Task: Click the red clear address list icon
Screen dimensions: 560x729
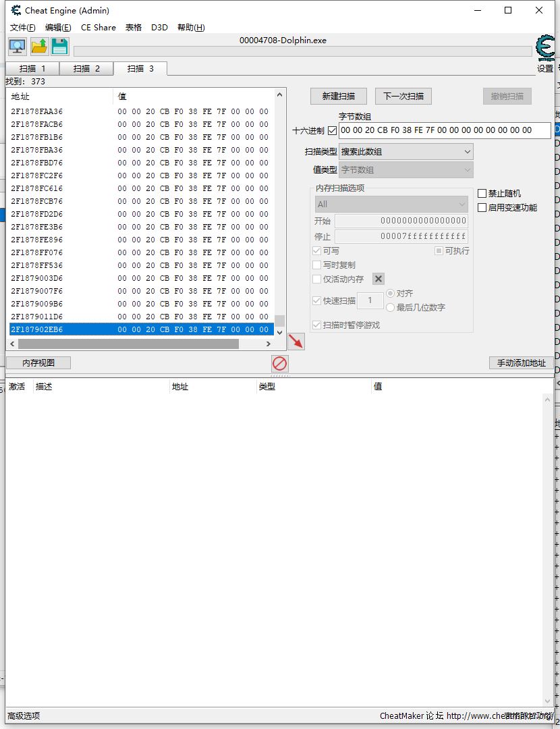Action: 279,364
